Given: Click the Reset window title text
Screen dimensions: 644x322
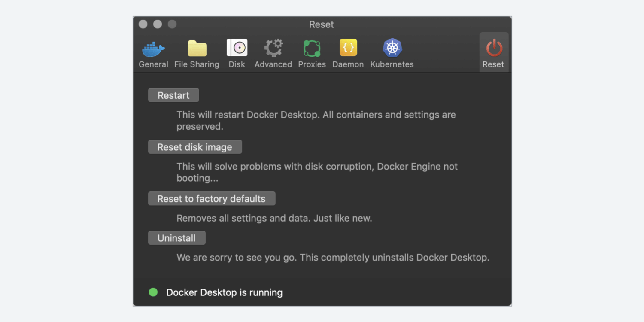Looking at the screenshot, I should tap(322, 24).
